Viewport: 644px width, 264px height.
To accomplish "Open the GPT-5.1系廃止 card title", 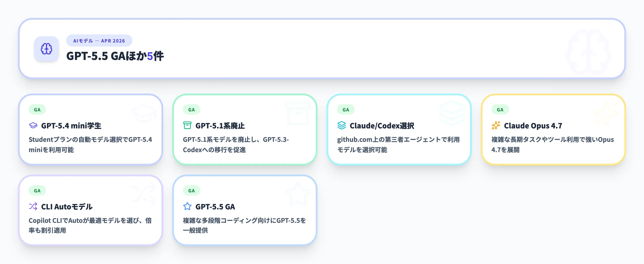I will pyautogui.click(x=220, y=126).
